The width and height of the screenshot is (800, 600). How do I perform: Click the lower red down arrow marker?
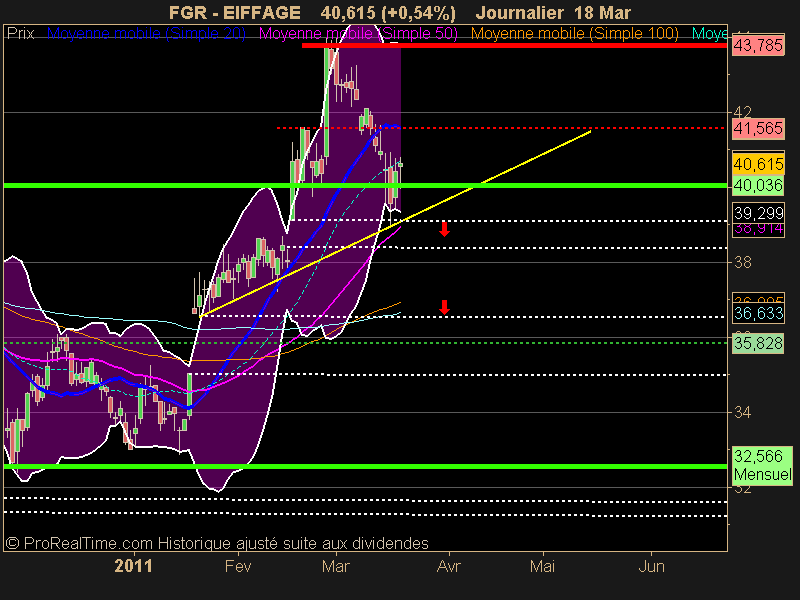point(444,307)
